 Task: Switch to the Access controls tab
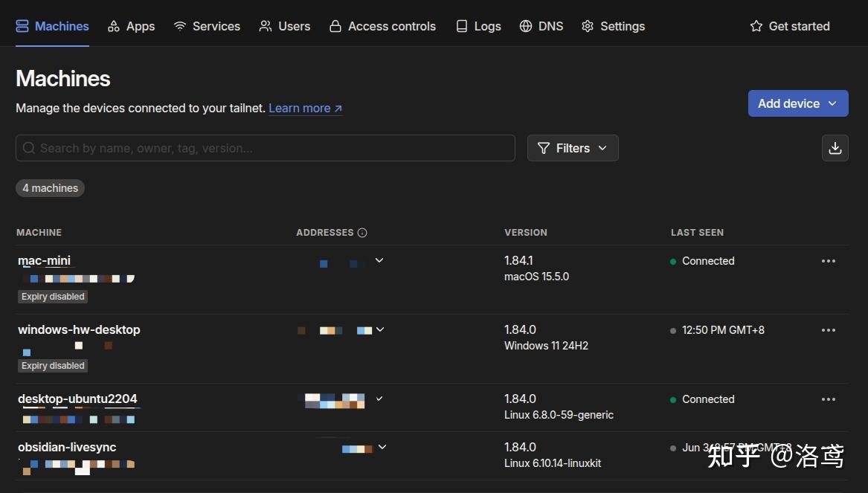click(x=382, y=25)
